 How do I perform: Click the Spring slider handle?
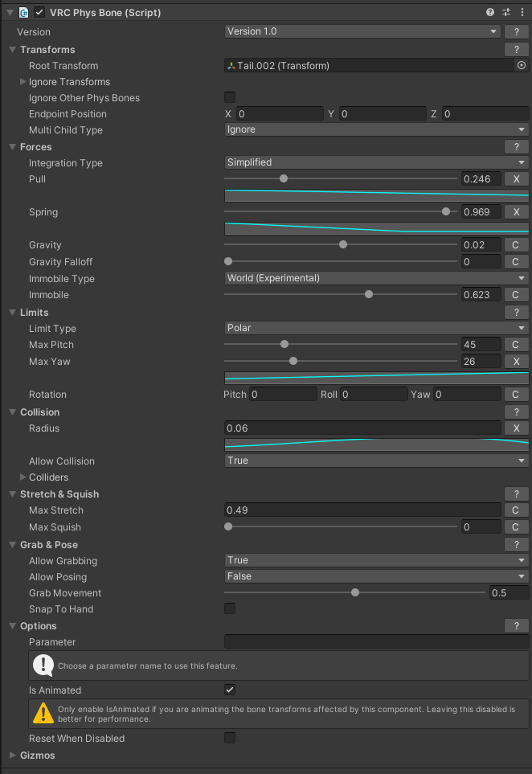point(446,211)
